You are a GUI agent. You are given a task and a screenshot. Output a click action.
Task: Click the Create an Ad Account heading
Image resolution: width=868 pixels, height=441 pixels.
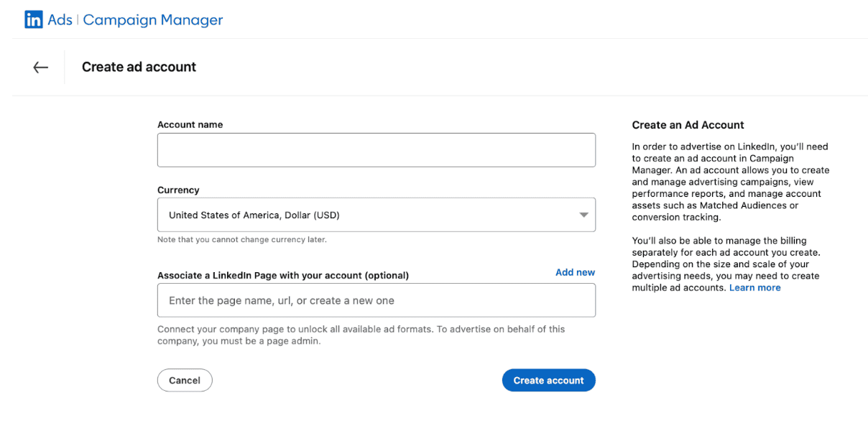[688, 125]
